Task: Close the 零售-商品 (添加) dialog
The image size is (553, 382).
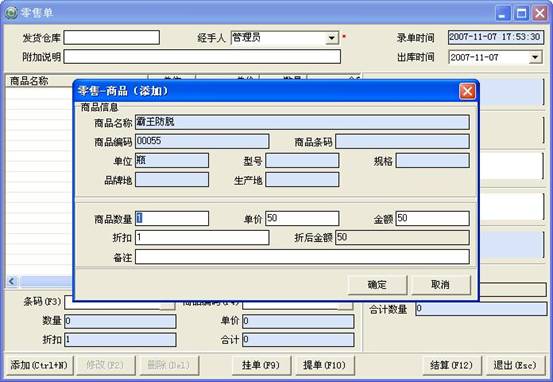Action: 467,92
